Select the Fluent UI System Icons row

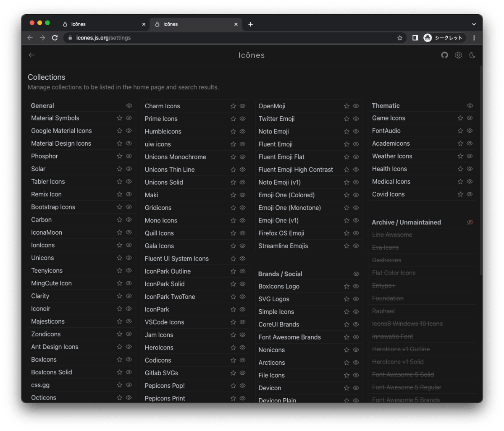click(x=195, y=259)
